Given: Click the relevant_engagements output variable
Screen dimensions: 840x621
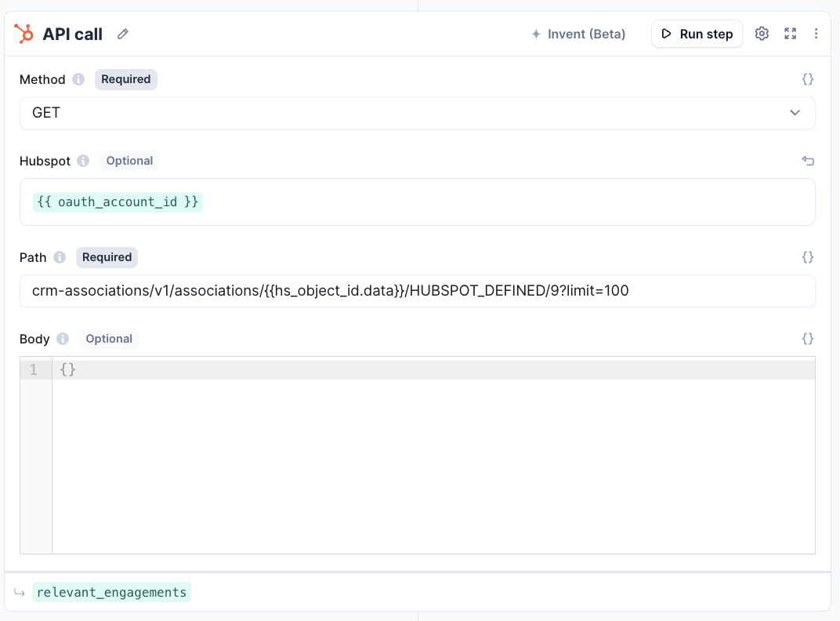Looking at the screenshot, I should tap(111, 592).
